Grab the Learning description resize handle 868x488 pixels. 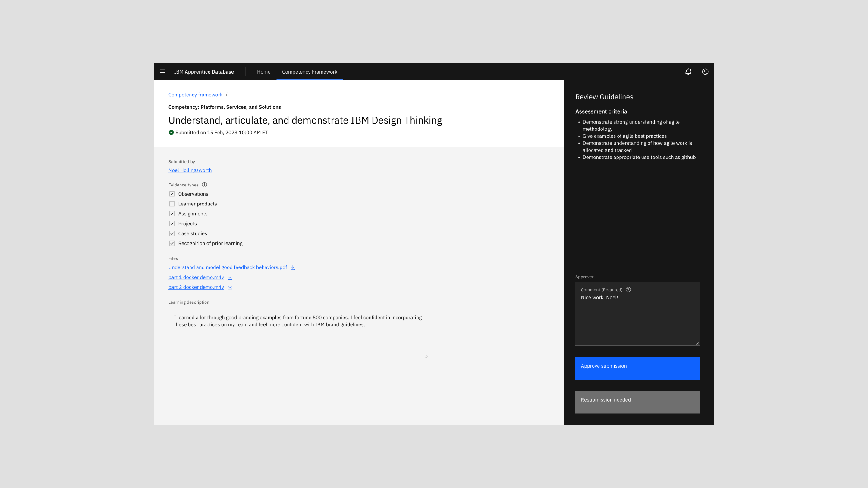(426, 356)
